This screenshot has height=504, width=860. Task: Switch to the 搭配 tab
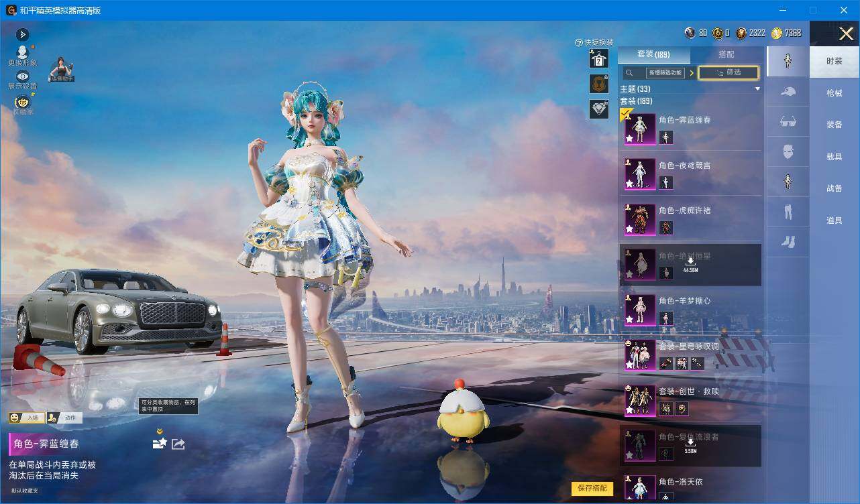pyautogui.click(x=726, y=54)
